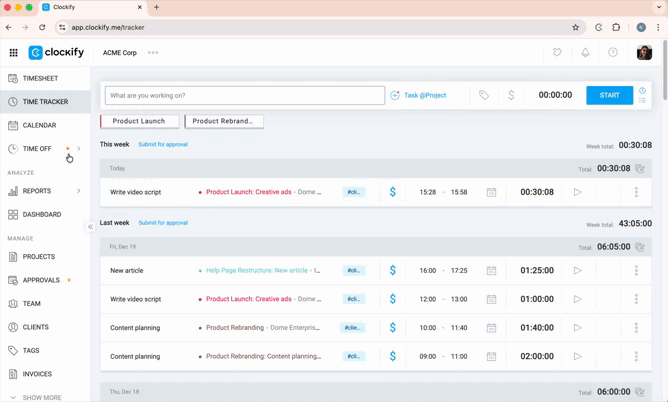Open calendar picker for the 15:28 entry

pyautogui.click(x=491, y=192)
